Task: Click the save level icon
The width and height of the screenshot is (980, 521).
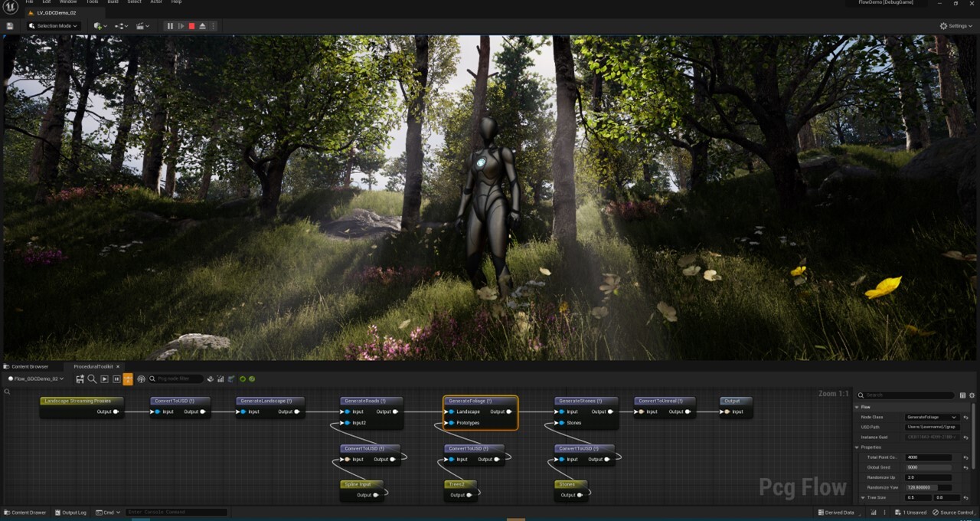Action: coord(10,26)
